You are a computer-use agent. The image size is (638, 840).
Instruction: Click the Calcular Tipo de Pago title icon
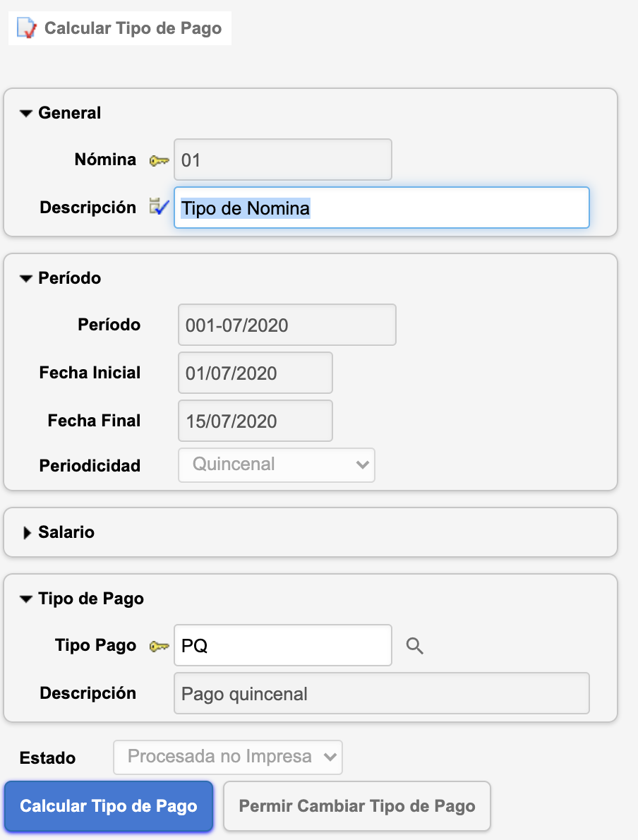[26, 29]
